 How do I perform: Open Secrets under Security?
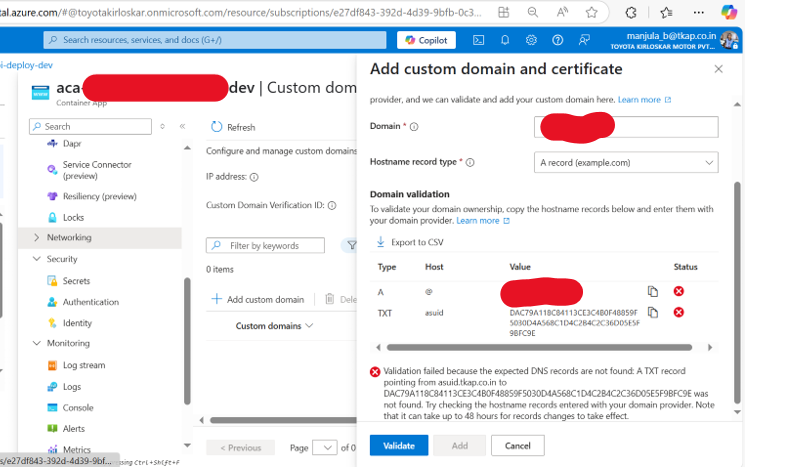tap(76, 281)
